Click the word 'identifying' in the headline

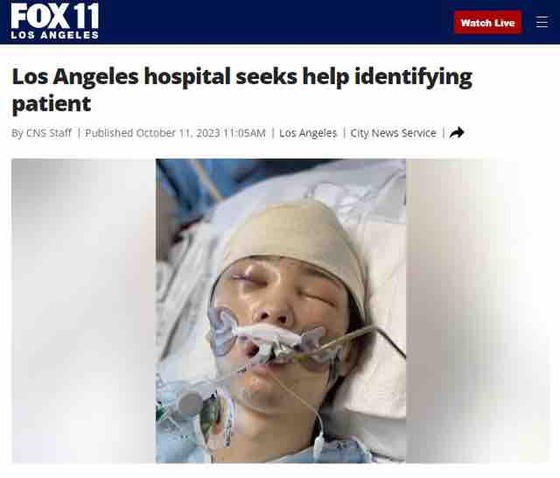coord(413,77)
